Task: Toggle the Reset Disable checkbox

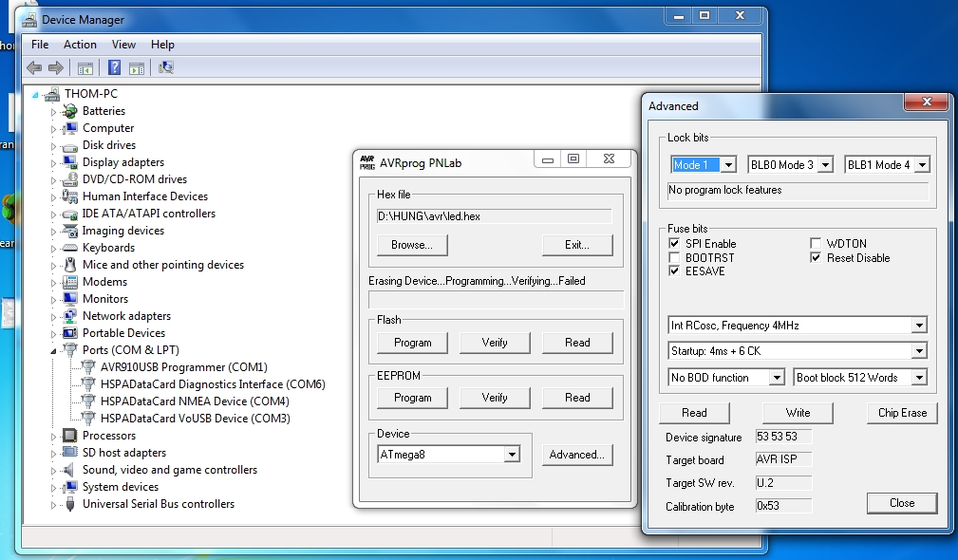Action: tap(816, 258)
